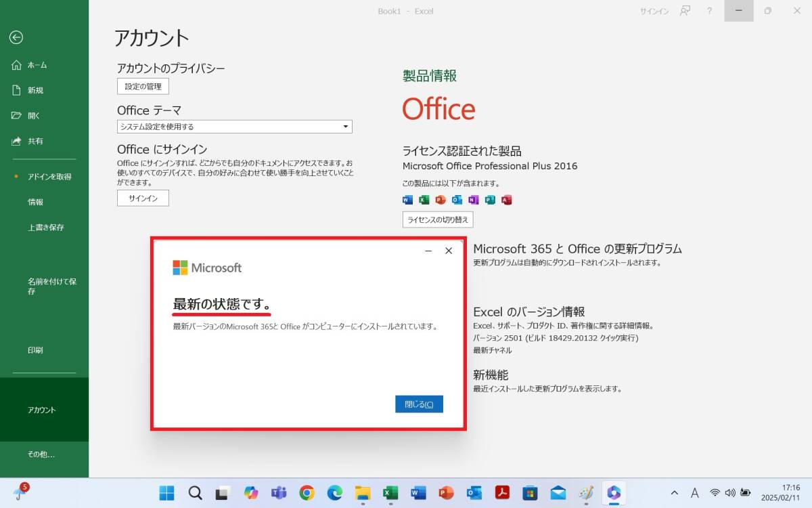Click the 最新チャネル text
The image size is (812, 508).
[x=493, y=350]
